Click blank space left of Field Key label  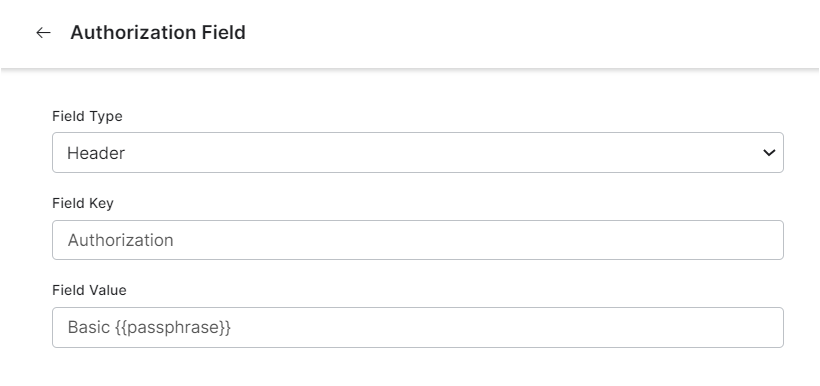(x=26, y=203)
